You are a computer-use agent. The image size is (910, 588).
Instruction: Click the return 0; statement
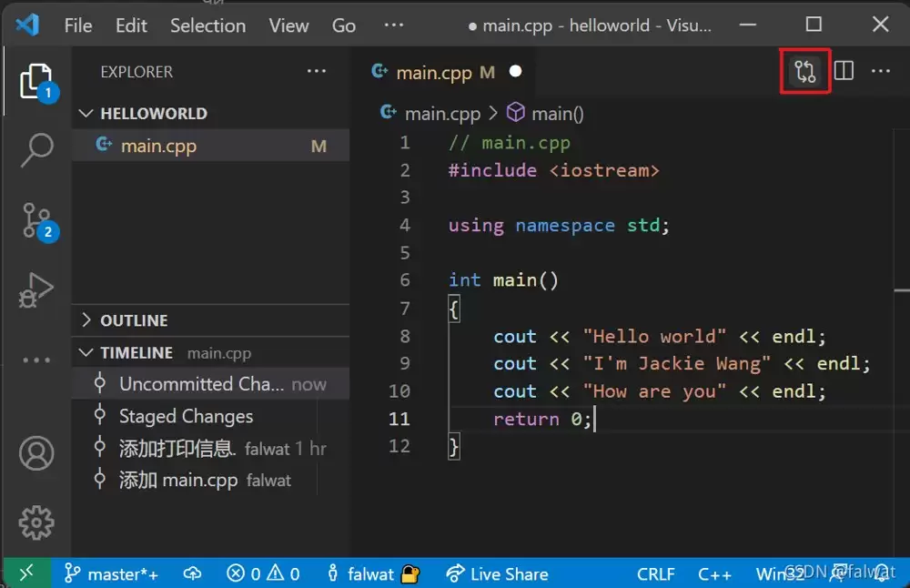[542, 419]
